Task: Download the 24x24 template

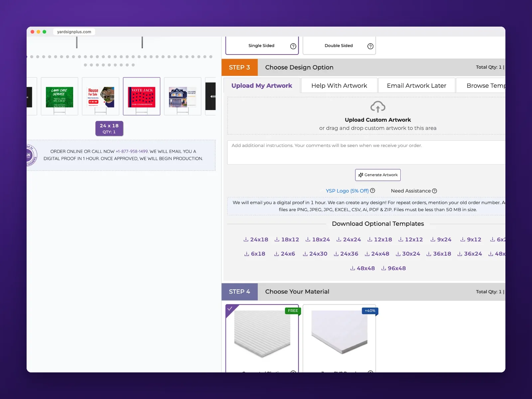Action: (348, 239)
